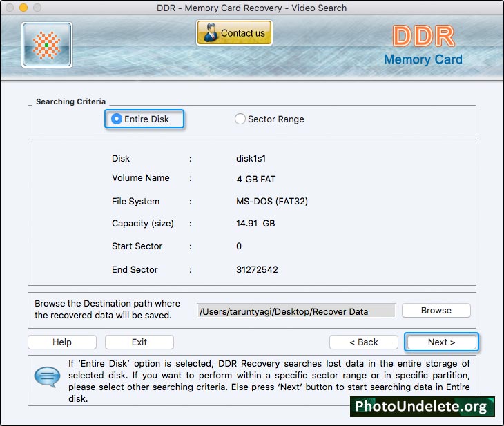Click the DDR Memory Card logo text
504x426 pixels.
(x=423, y=46)
